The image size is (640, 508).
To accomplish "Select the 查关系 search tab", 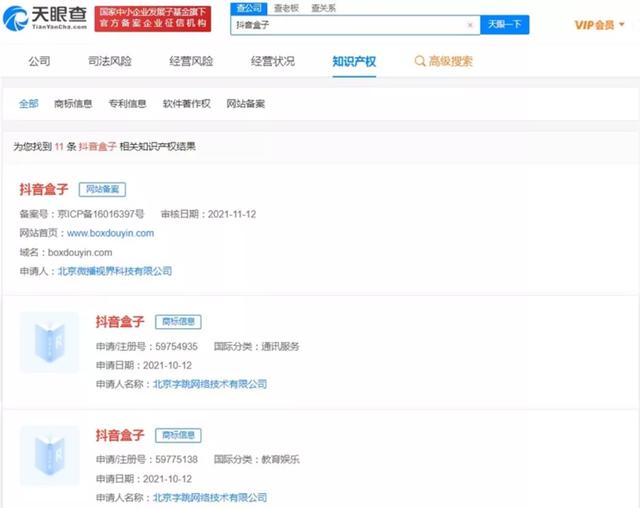I will point(323,8).
